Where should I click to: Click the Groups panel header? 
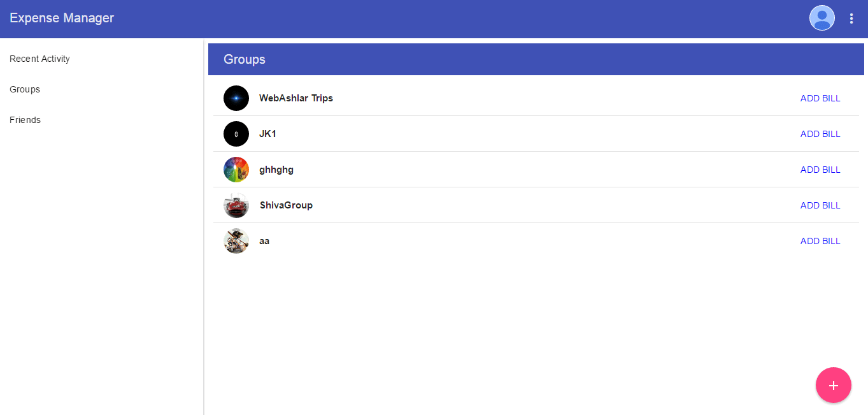536,59
